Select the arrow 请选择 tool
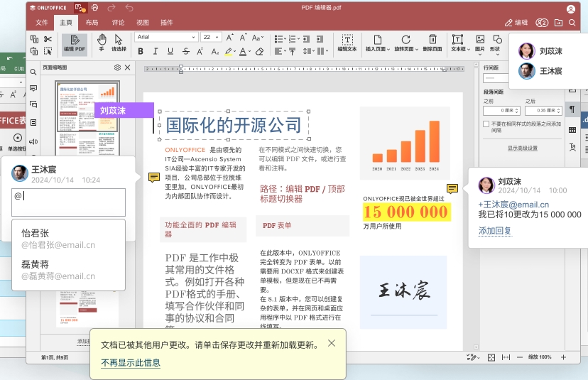 click(119, 43)
